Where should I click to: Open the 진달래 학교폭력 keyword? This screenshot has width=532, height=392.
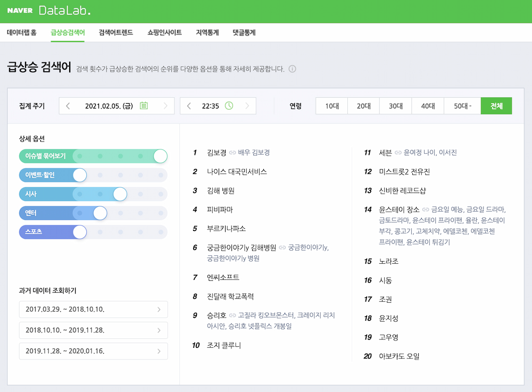[x=230, y=296]
